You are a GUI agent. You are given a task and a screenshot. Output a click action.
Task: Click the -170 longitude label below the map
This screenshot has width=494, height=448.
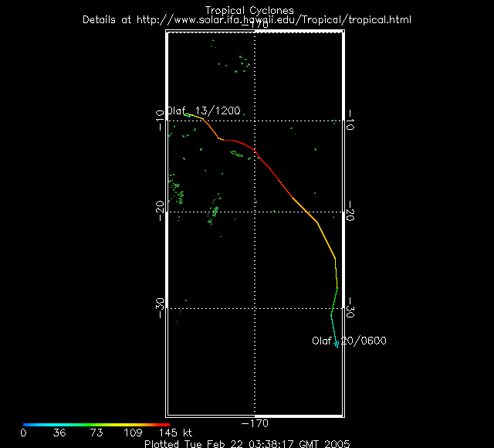point(254,423)
